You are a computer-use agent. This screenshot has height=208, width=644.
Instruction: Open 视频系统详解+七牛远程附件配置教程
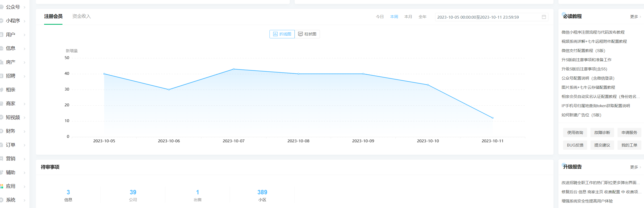(x=594, y=41)
